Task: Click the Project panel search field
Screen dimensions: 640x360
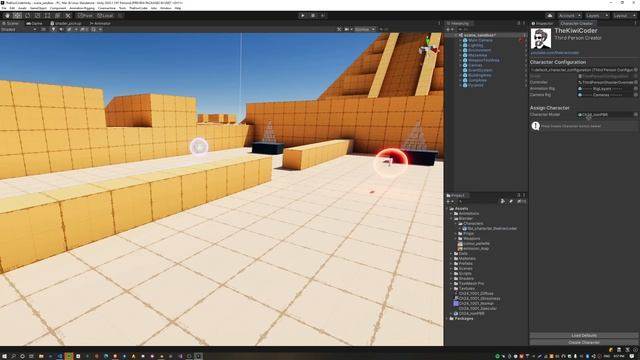Action: click(478, 201)
